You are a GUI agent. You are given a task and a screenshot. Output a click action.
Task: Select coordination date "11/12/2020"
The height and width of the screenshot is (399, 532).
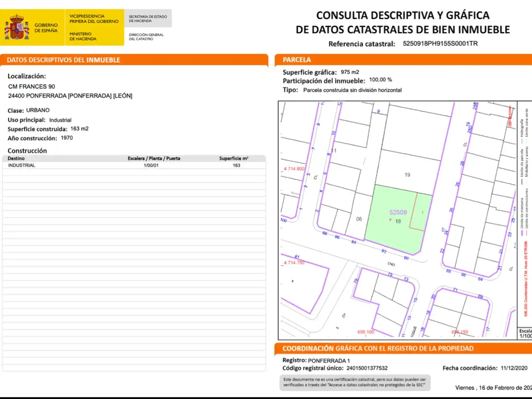514,368
